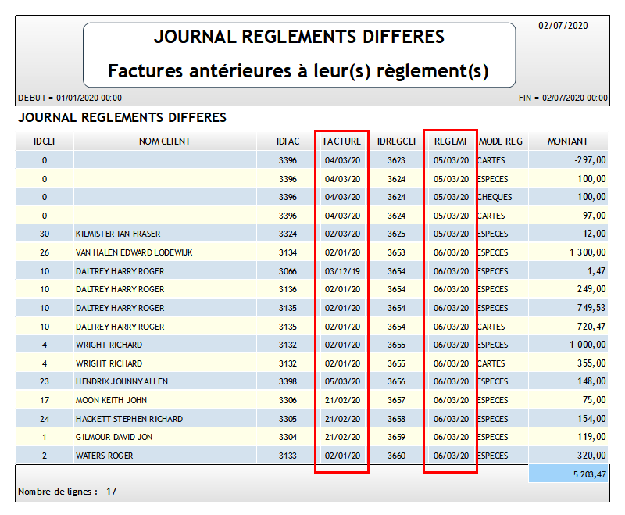Click the FACTURE column header

tap(341, 141)
